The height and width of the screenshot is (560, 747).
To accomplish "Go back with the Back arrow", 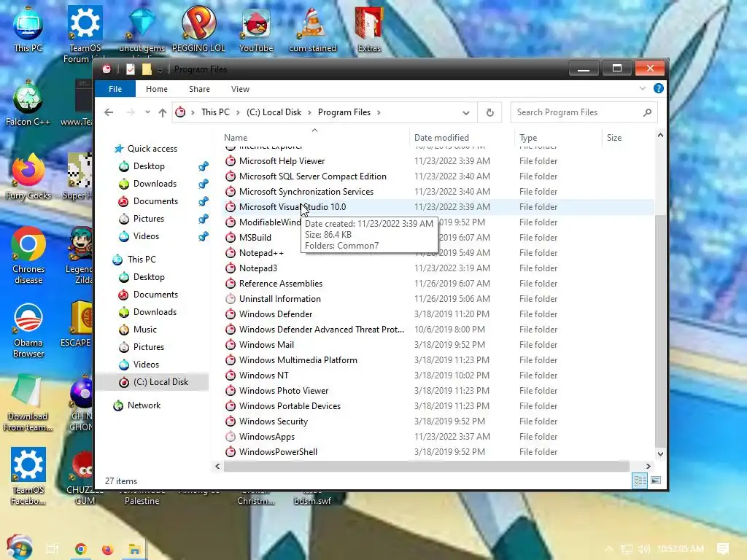I will pos(109,112).
